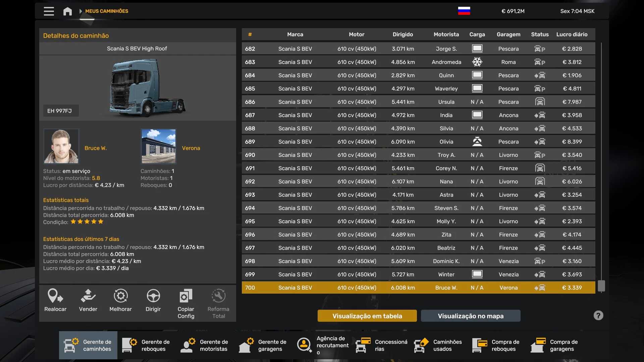The height and width of the screenshot is (362, 644).
Task: Sort table by Motorista column
Action: tap(446, 35)
